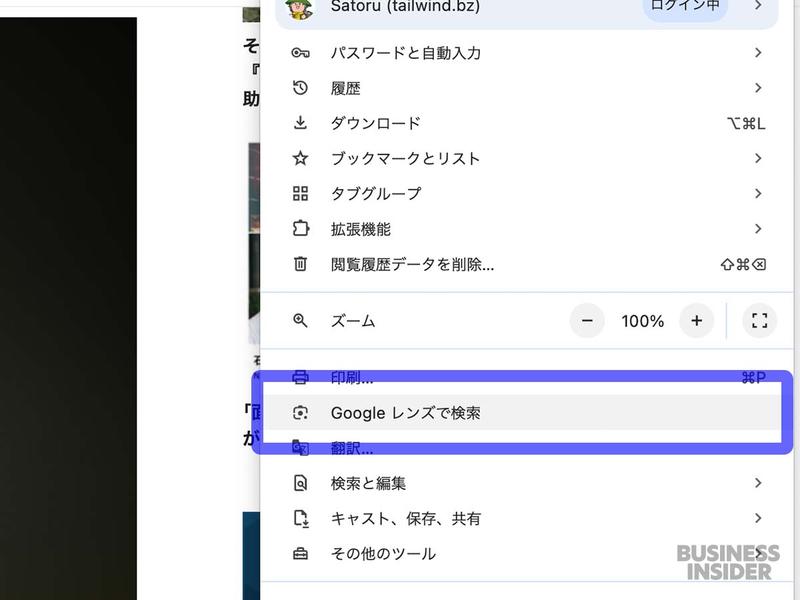The height and width of the screenshot is (600, 800).
Task: Open the 拡張機能 menu entry
Action: pyautogui.click(x=526, y=229)
